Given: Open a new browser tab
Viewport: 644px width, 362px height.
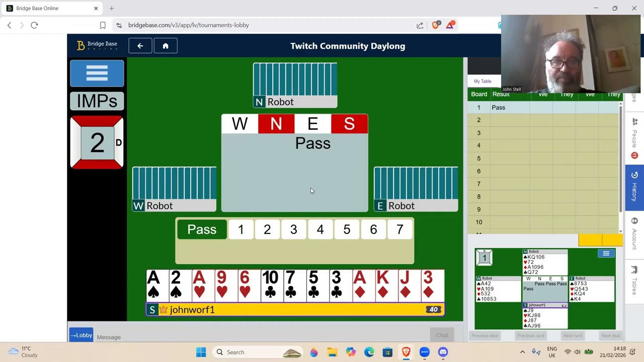Looking at the screenshot, I should pos(112,8).
